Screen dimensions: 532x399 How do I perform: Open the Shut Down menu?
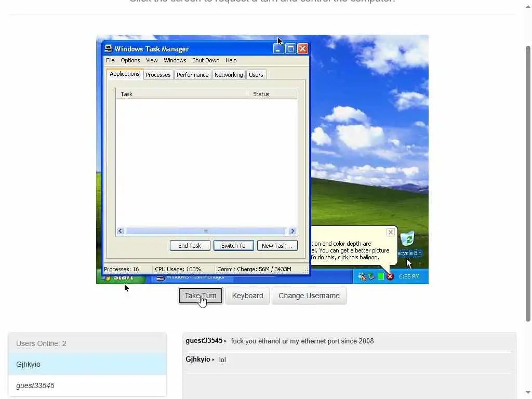tap(206, 60)
